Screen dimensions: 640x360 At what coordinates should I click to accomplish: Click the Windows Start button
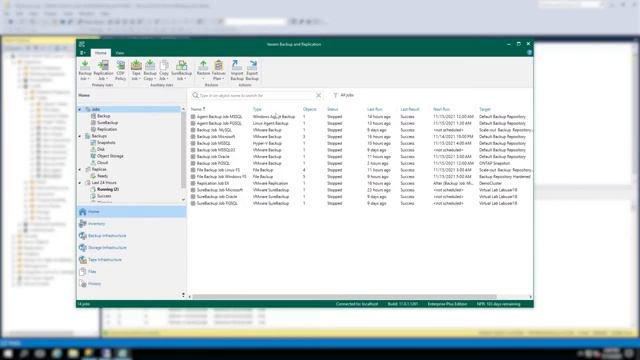tap(8, 353)
